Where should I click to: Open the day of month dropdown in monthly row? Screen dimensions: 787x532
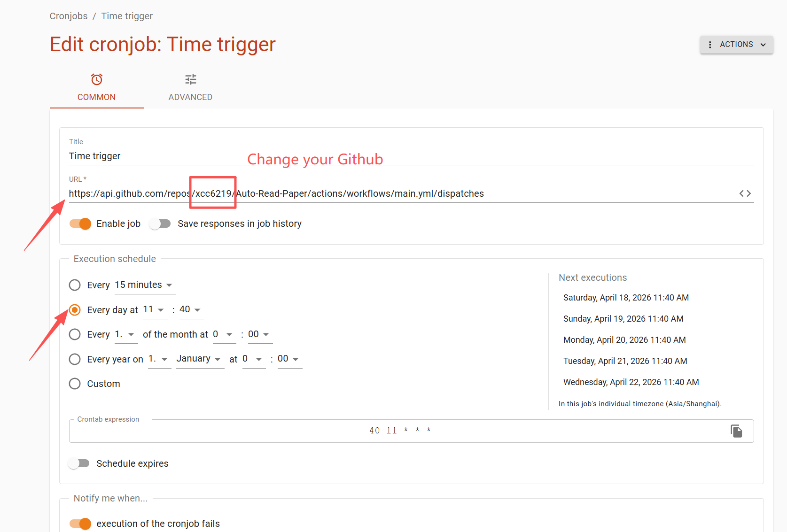pyautogui.click(x=126, y=334)
